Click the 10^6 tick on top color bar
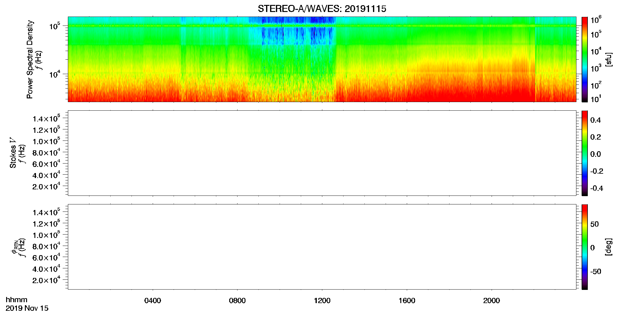The height and width of the screenshot is (332, 644). pos(596,20)
